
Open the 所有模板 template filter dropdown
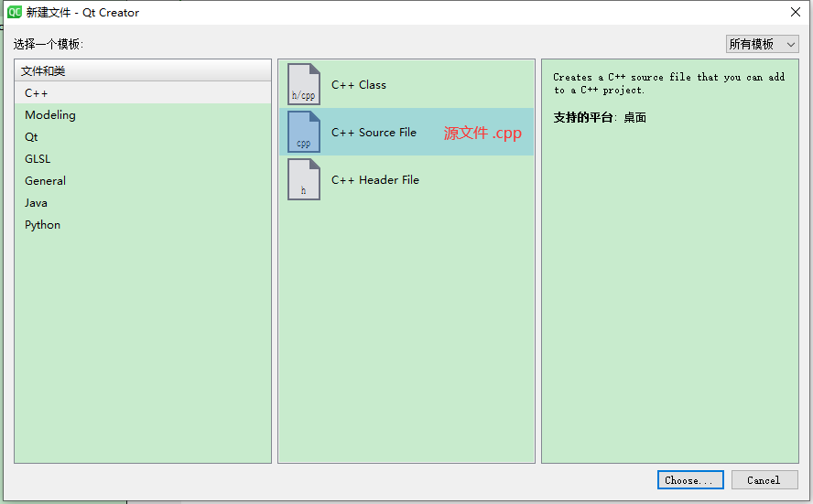tap(762, 44)
